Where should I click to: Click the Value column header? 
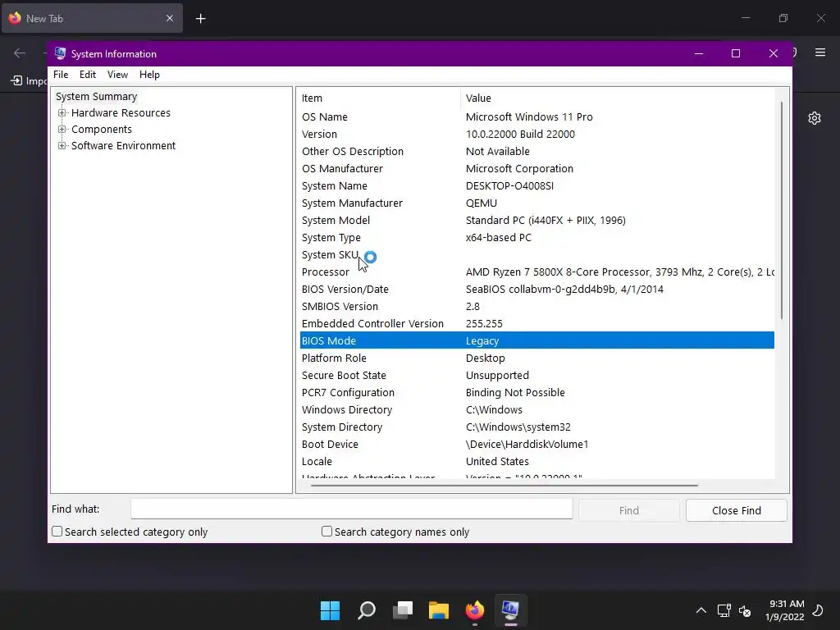pyautogui.click(x=617, y=98)
